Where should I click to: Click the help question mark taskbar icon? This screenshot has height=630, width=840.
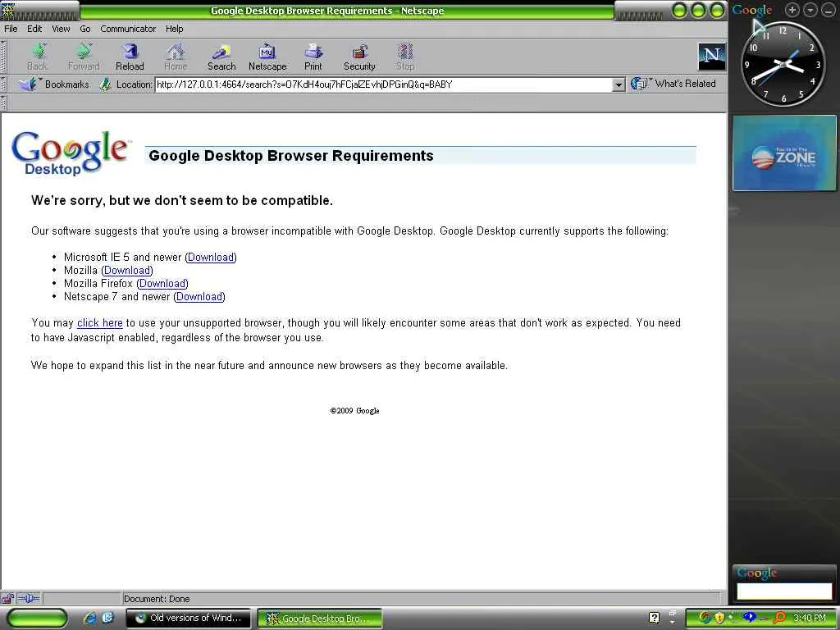coord(654,618)
